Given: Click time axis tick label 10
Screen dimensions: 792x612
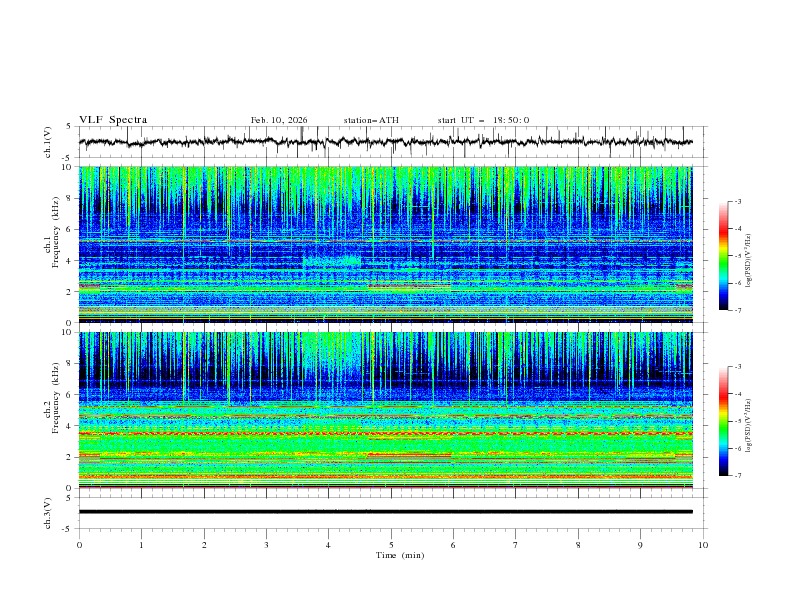Looking at the screenshot, I should (x=703, y=545).
